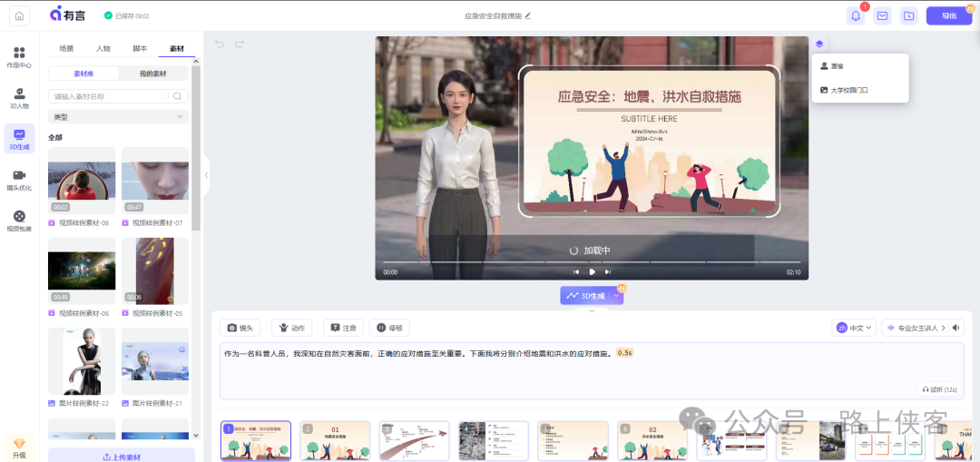Undo the last action
The height and width of the screenshot is (462, 980).
coord(220,44)
